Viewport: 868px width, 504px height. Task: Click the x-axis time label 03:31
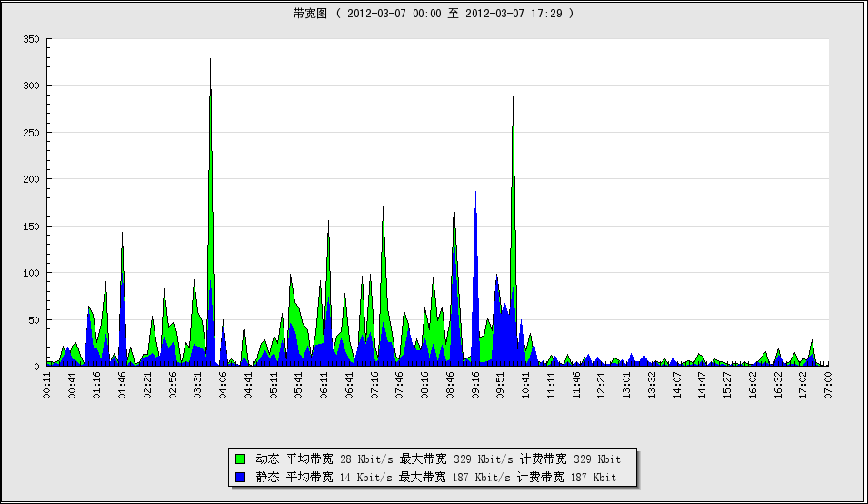pyautogui.click(x=198, y=385)
